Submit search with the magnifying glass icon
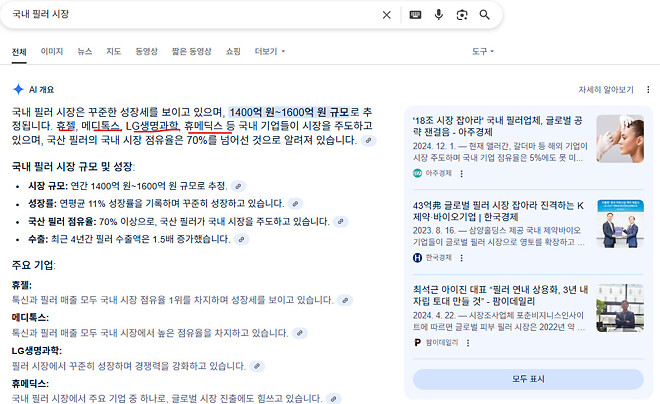Image resolution: width=660 pixels, height=404 pixels. point(484,15)
